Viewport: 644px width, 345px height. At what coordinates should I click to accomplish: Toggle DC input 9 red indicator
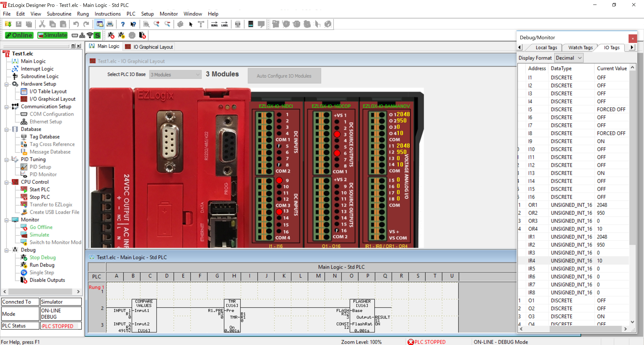click(279, 180)
